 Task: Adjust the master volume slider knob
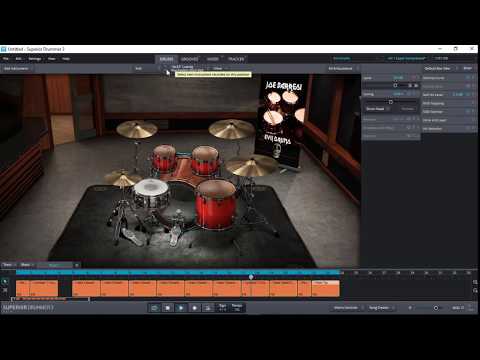(x=436, y=308)
